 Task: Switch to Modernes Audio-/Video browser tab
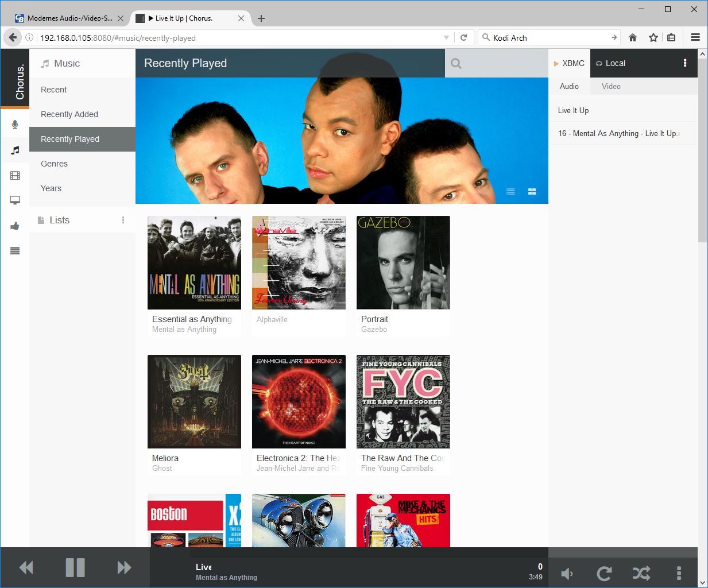(x=69, y=18)
